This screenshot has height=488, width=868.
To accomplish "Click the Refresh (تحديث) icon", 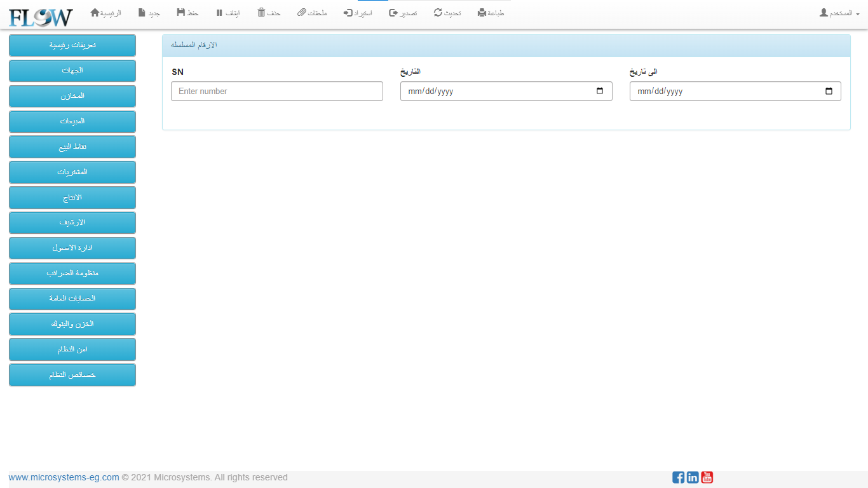I will tap(438, 13).
